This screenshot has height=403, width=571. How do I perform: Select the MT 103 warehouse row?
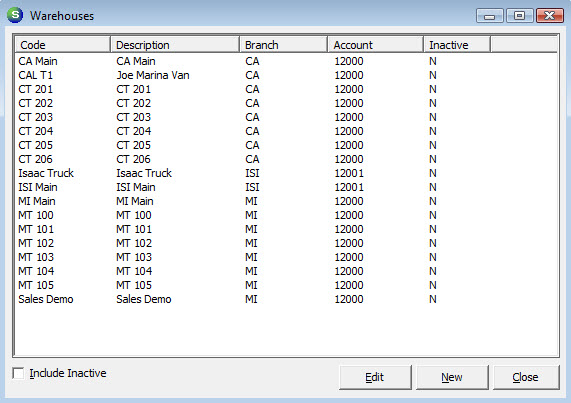point(286,257)
